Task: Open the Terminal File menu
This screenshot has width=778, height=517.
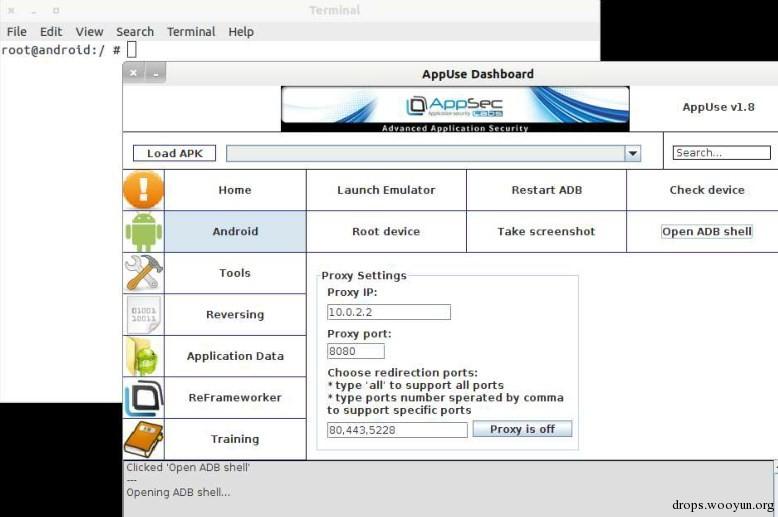Action: pyautogui.click(x=16, y=32)
